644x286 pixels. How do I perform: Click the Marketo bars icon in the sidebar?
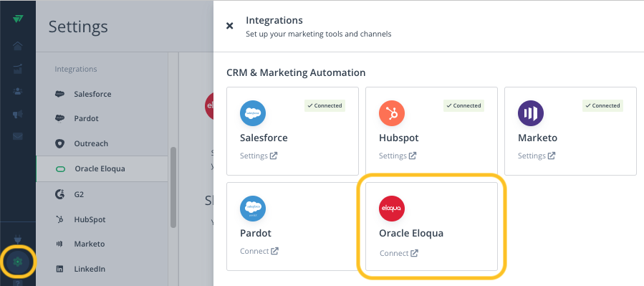click(x=59, y=244)
